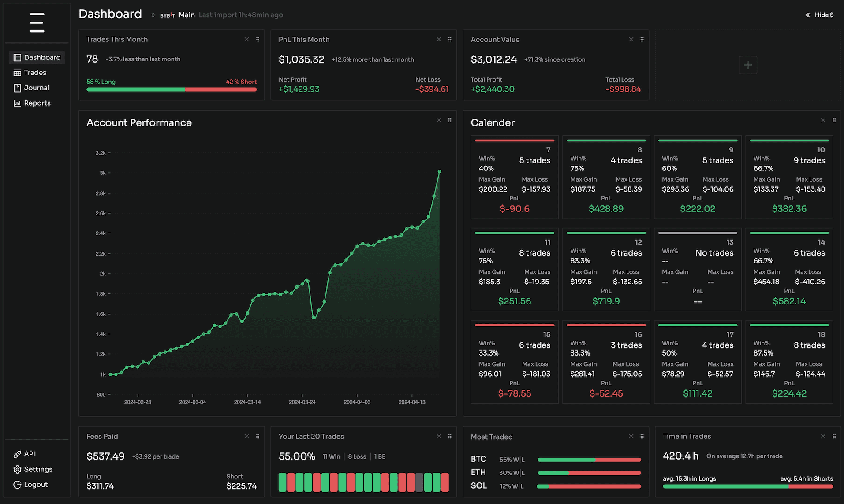Close the Calender widget
This screenshot has width=844, height=504.
(x=823, y=120)
